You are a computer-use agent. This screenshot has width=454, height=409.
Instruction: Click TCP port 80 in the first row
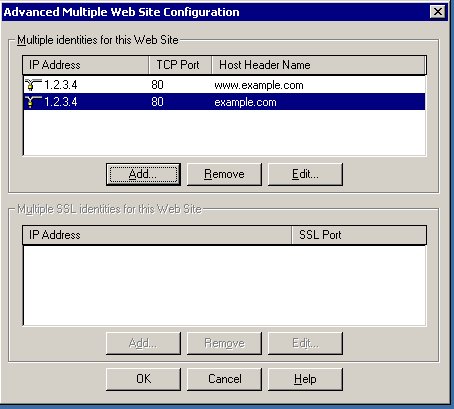tap(157, 85)
